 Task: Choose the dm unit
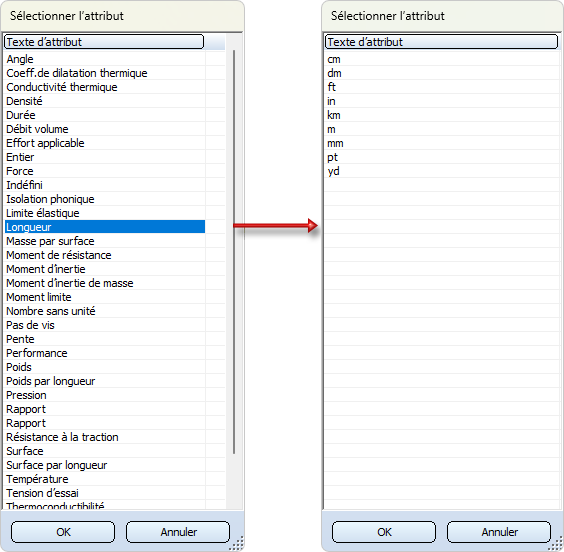(442, 73)
